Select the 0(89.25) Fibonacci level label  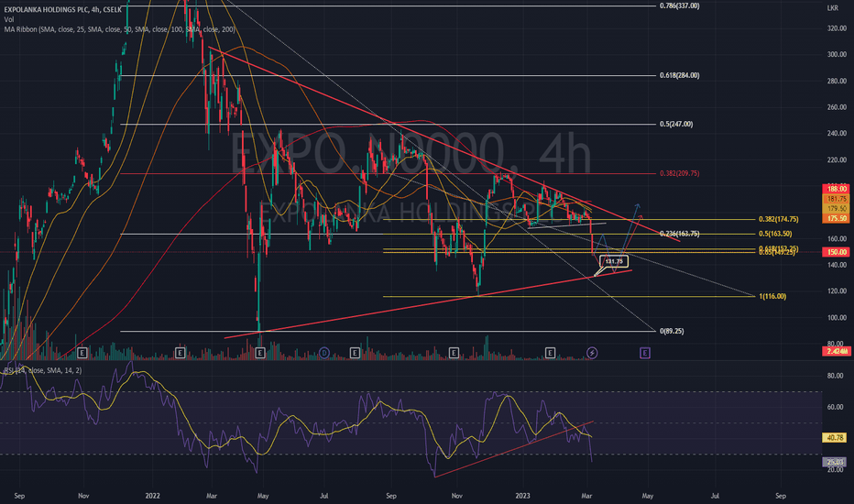click(672, 332)
